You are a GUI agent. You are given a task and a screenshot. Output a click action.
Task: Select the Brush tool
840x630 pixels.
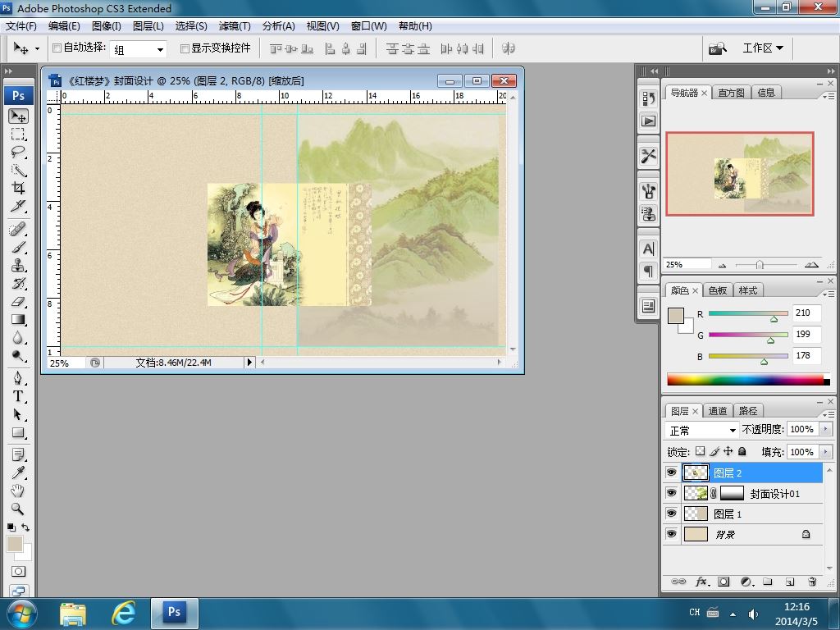click(18, 248)
